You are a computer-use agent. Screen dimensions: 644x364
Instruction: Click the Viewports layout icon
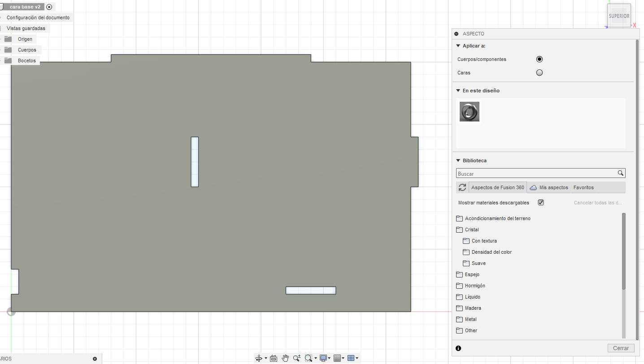(351, 358)
